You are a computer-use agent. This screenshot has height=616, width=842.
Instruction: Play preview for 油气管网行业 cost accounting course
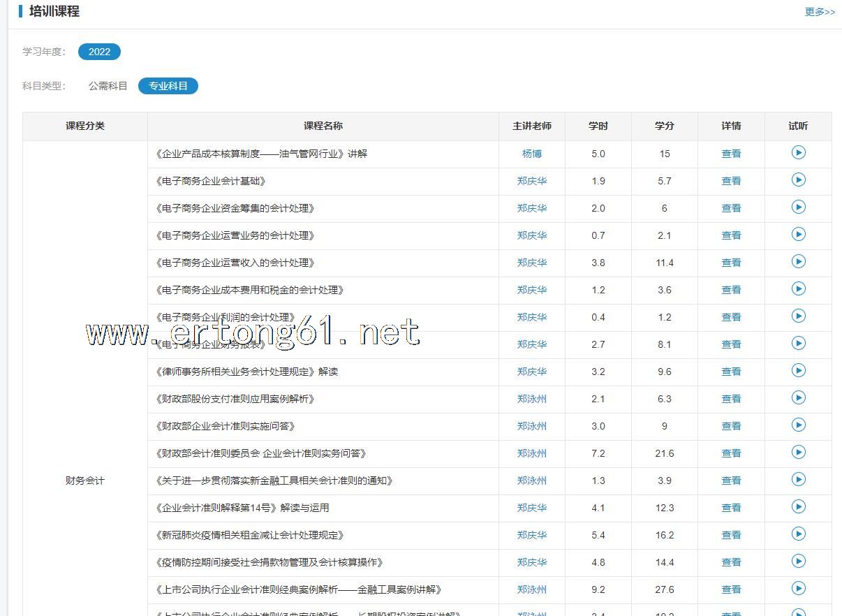798,152
